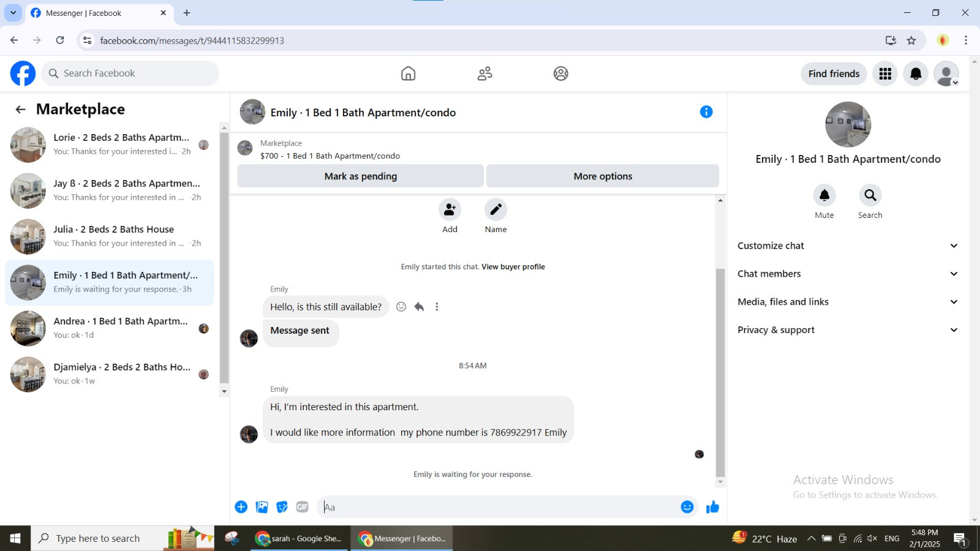Open the volume icon in system tray
Image resolution: width=980 pixels, height=551 pixels.
point(872,539)
